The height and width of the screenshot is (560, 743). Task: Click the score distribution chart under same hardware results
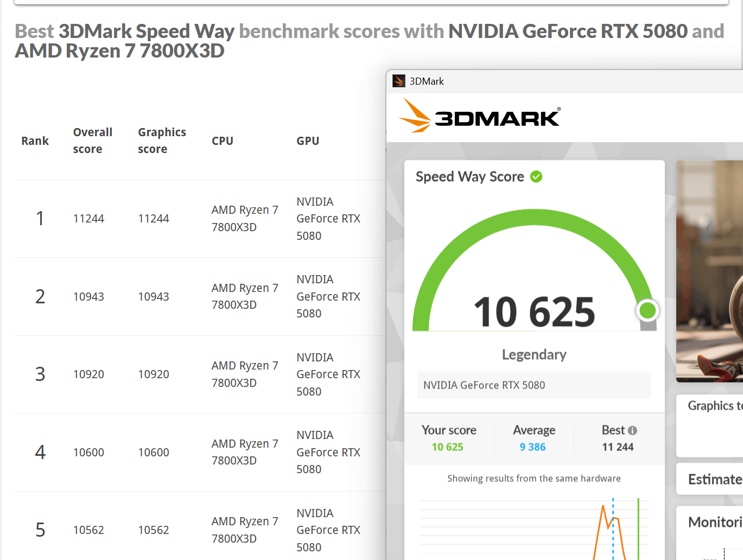click(x=534, y=528)
